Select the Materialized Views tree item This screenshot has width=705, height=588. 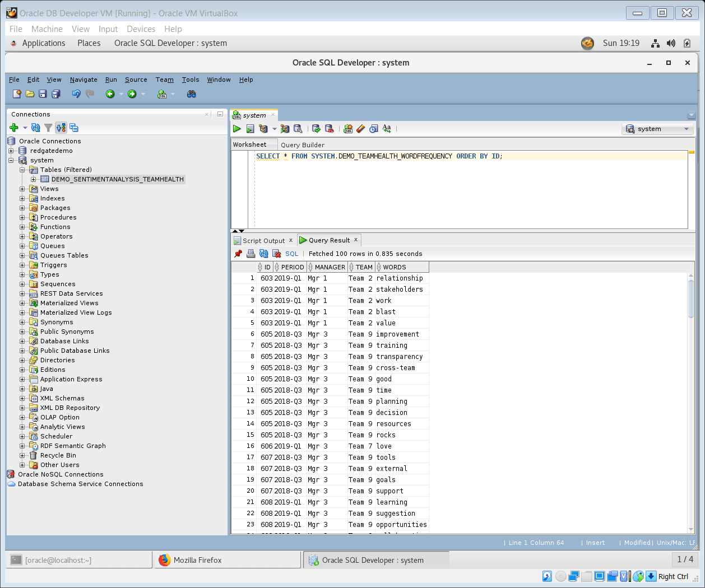coord(69,303)
